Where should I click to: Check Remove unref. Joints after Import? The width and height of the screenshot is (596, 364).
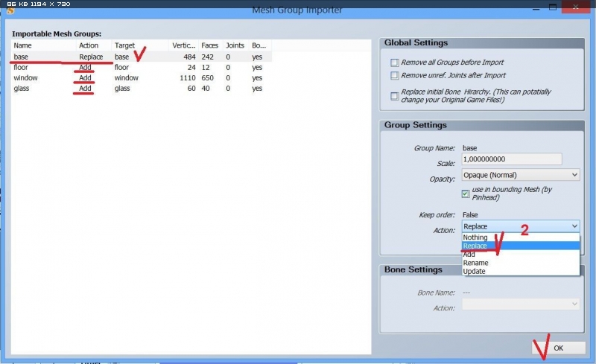(394, 75)
